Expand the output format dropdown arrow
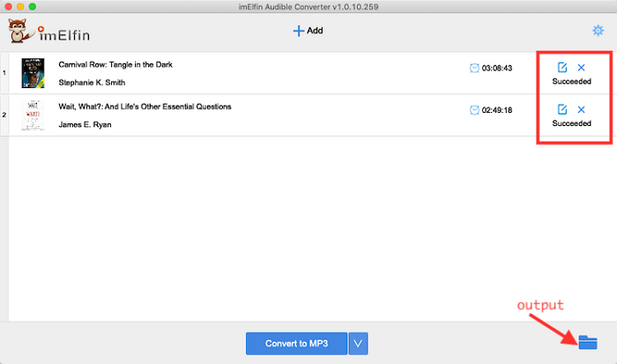Screen dimensions: 617x364 point(358,344)
